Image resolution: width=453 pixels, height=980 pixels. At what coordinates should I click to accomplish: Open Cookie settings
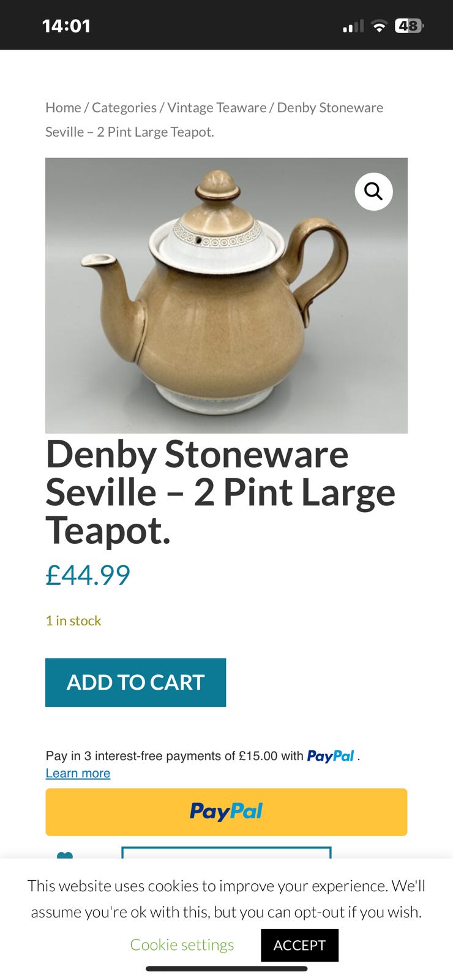pyautogui.click(x=182, y=944)
